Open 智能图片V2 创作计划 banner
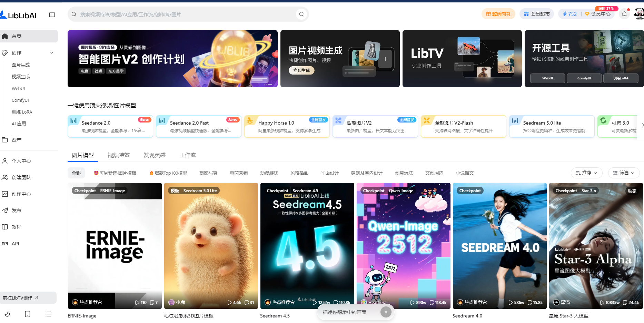This screenshot has width=644, height=323. pyautogui.click(x=172, y=59)
